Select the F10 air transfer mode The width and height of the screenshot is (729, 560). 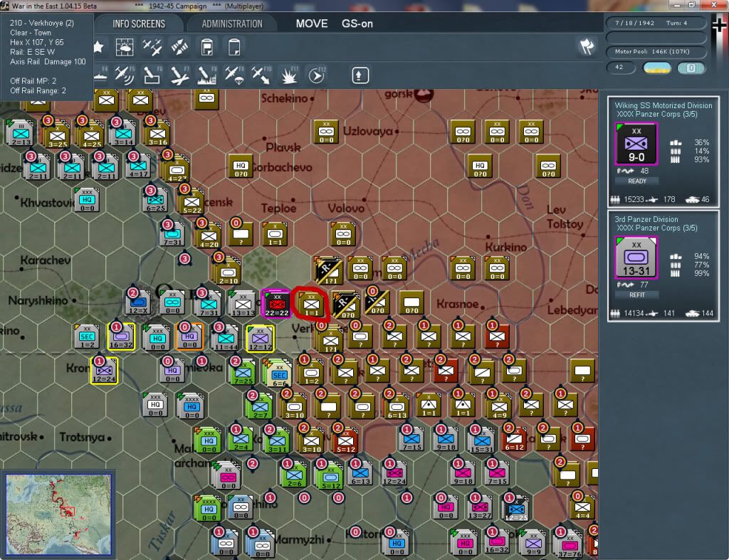pos(261,75)
